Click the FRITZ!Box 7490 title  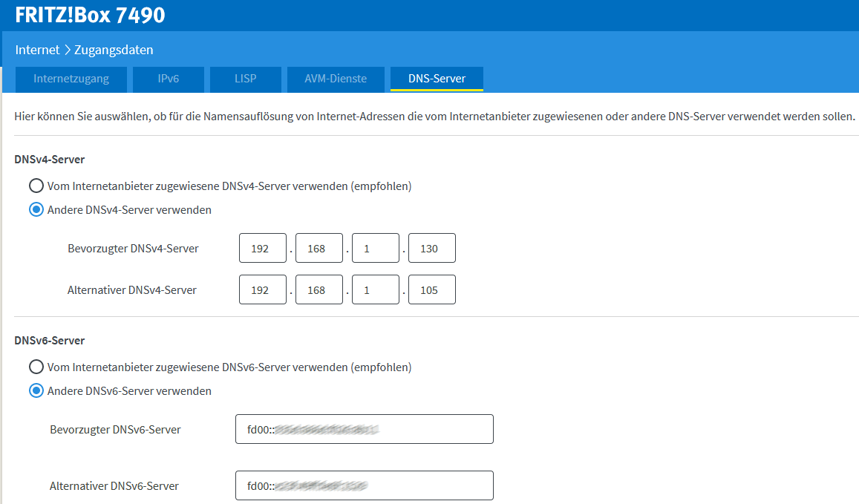(90, 15)
